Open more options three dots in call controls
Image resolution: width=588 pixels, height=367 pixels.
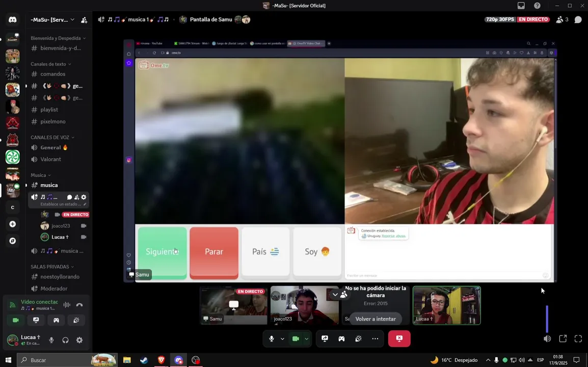[x=375, y=339]
